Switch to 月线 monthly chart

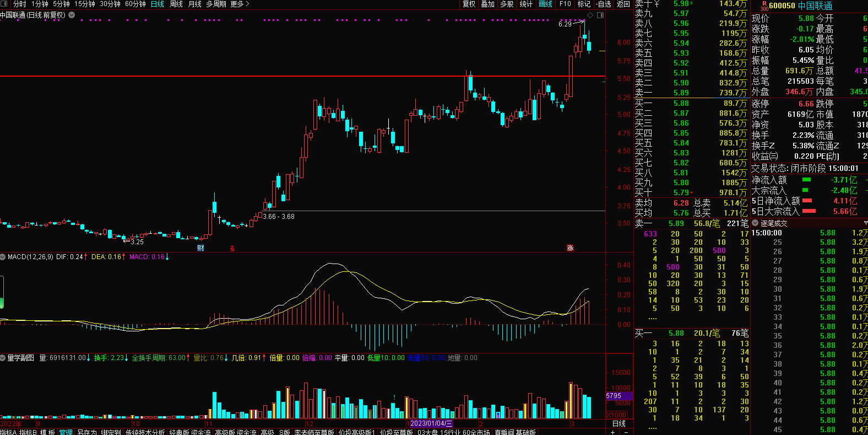click(195, 4)
